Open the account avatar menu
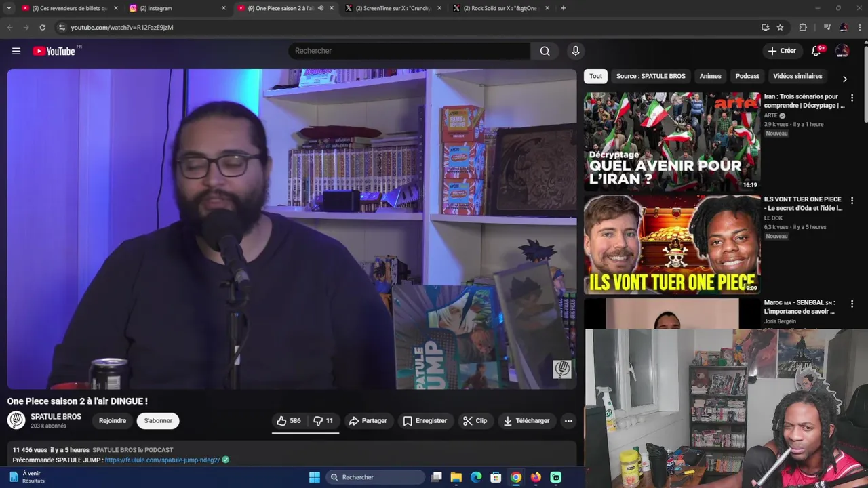 tap(842, 51)
